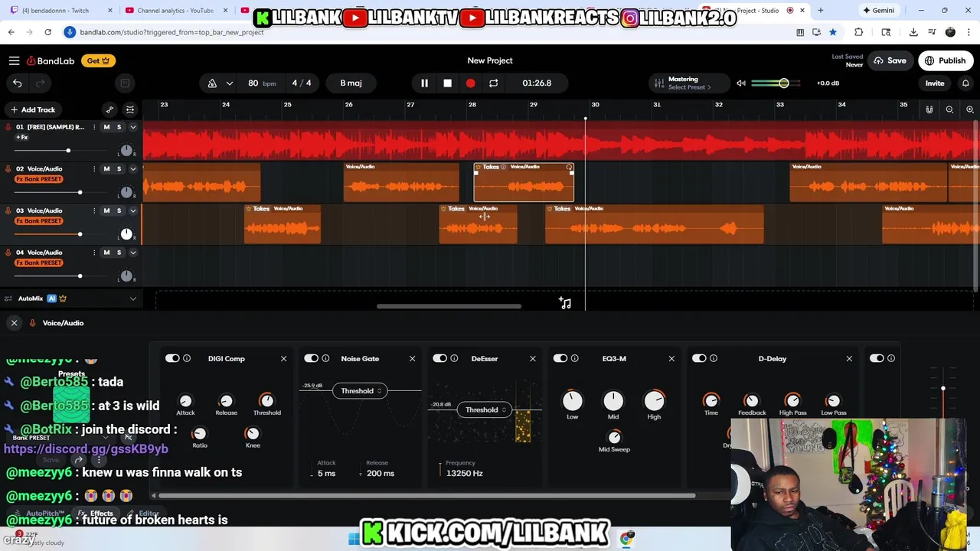The height and width of the screenshot is (551, 980).
Task: Select track 04 microphone icon
Action: [8, 253]
